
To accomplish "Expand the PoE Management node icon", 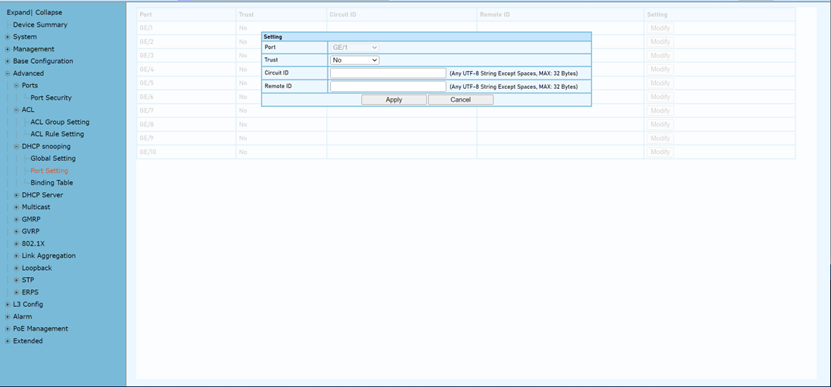I will point(7,329).
